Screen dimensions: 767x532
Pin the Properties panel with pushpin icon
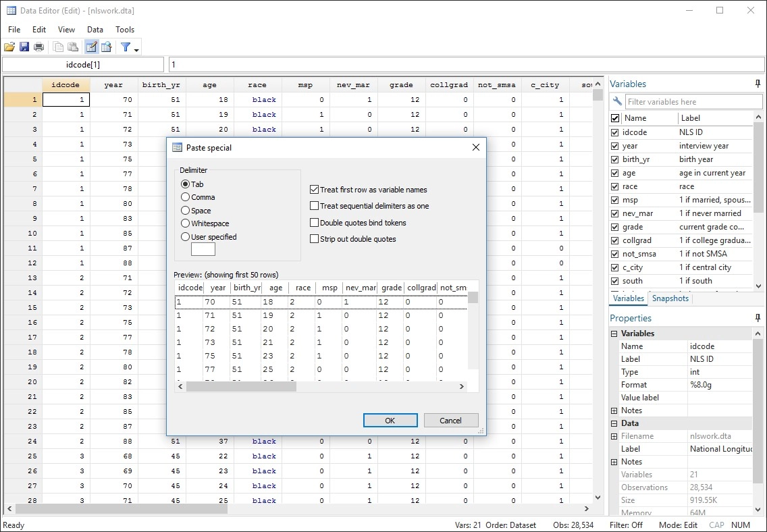pos(758,318)
